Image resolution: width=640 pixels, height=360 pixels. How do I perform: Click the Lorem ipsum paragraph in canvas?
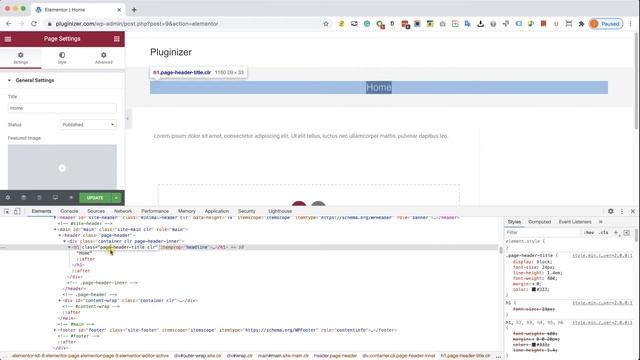point(301,136)
